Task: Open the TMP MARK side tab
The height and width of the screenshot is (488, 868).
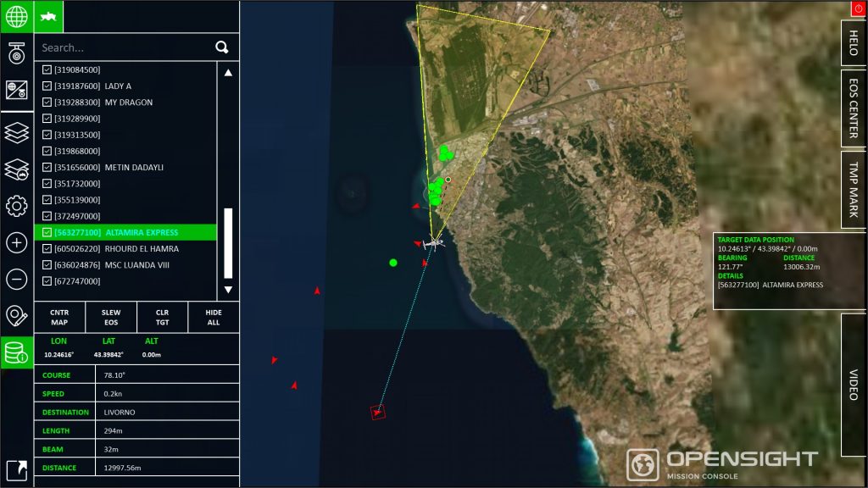Action: [854, 190]
